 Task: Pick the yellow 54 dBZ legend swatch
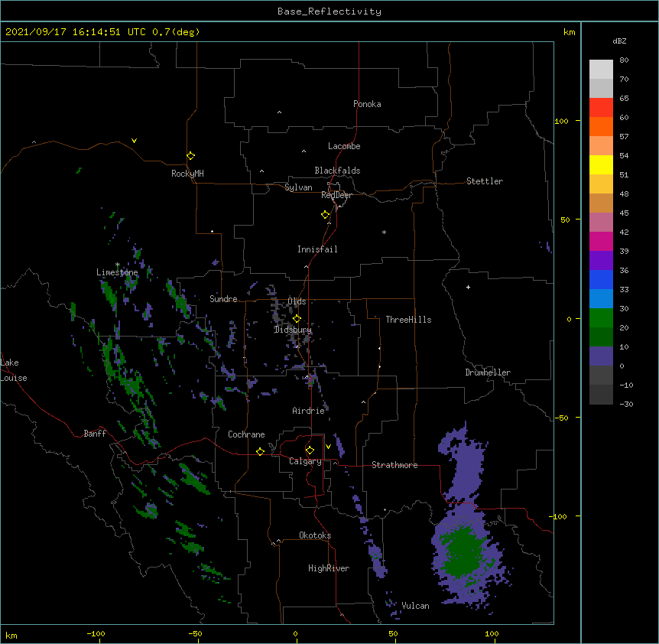601,164
